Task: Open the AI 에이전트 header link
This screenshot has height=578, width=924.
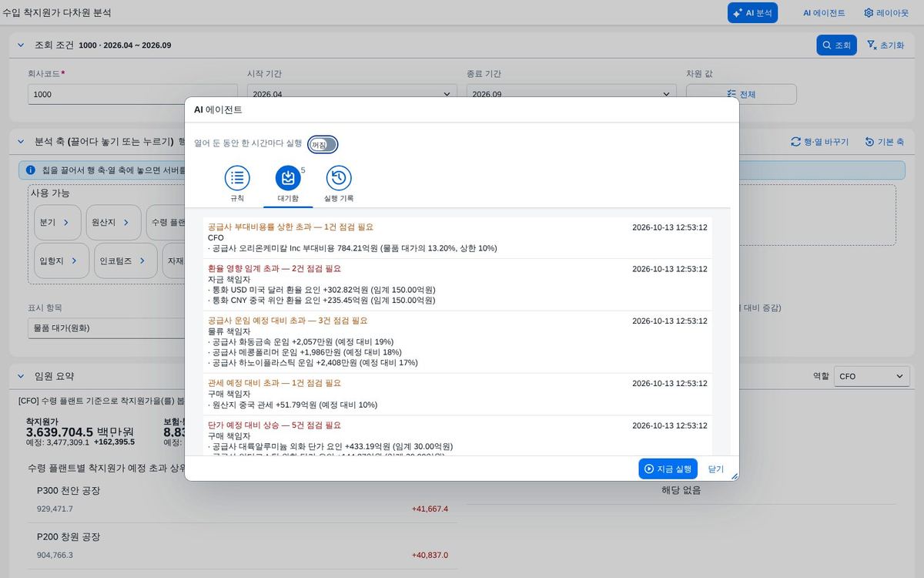Action: tap(824, 12)
